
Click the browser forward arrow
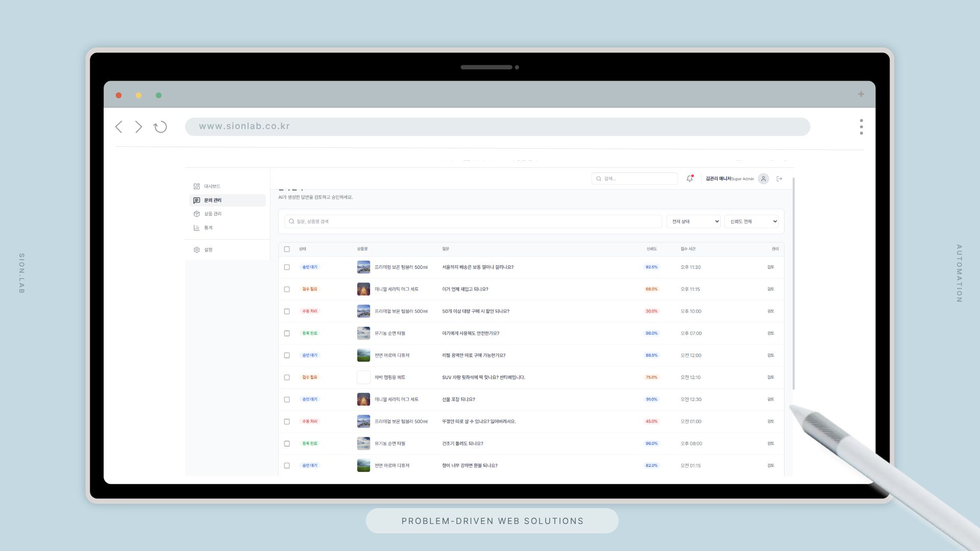[138, 127]
